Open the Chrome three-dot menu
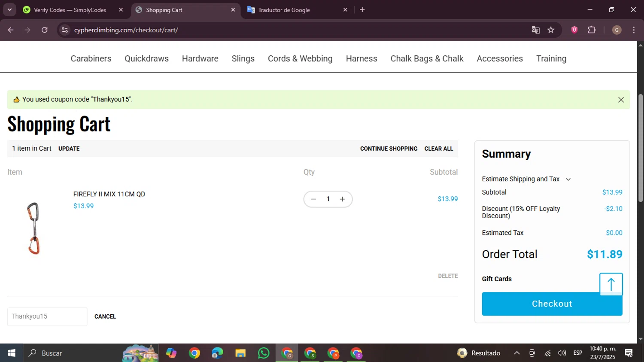Screen dimensions: 644x362 [634, 30]
